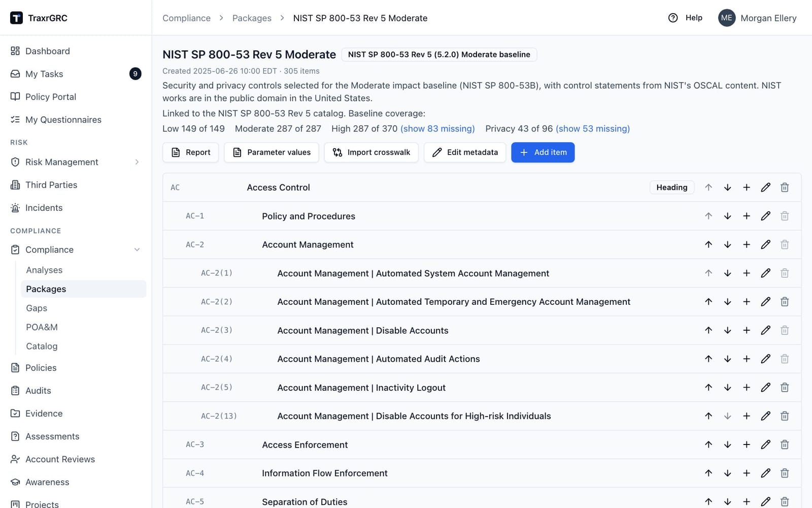Add item under Access Control heading
Screen dimensions: 812x508
[x=747, y=187]
